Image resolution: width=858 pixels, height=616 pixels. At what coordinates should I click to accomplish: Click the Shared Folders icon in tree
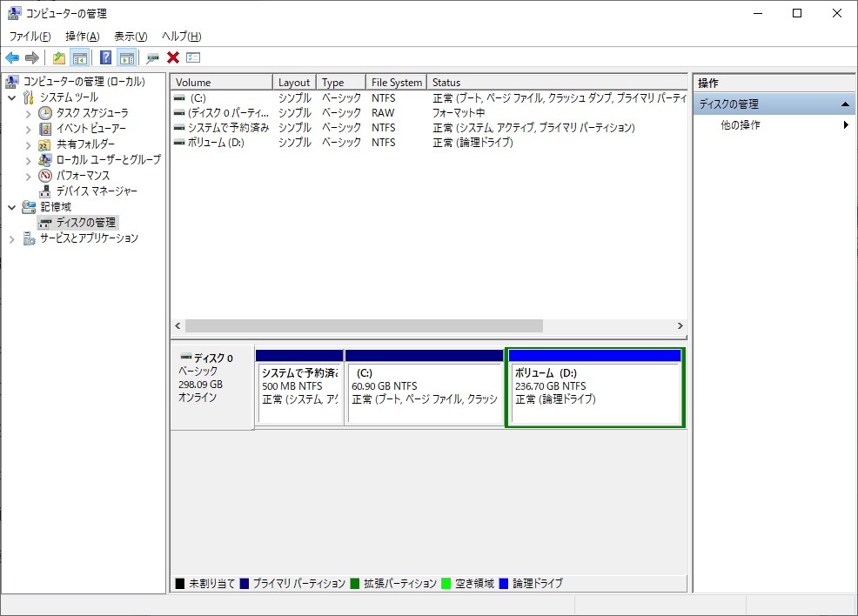tap(45, 144)
